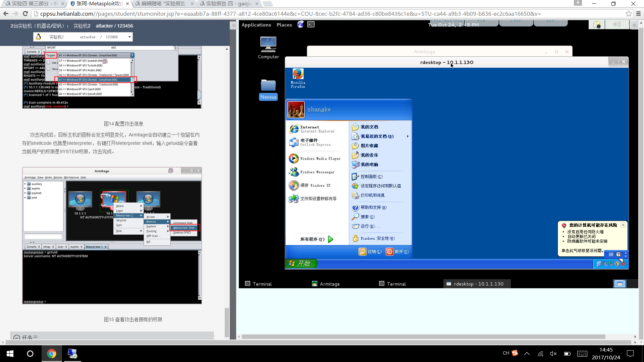Viewport: 644px width, 362px height.
Task: Open 打印机和传真
Action: (x=368, y=195)
